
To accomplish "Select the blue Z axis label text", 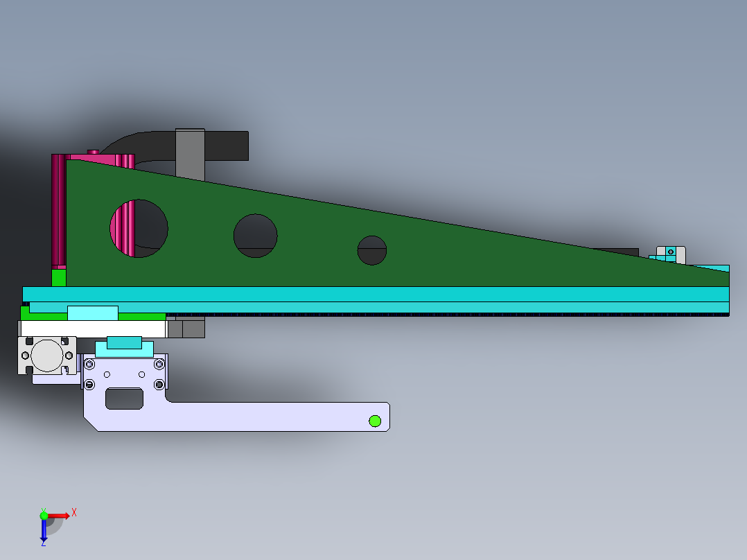I will (44, 545).
